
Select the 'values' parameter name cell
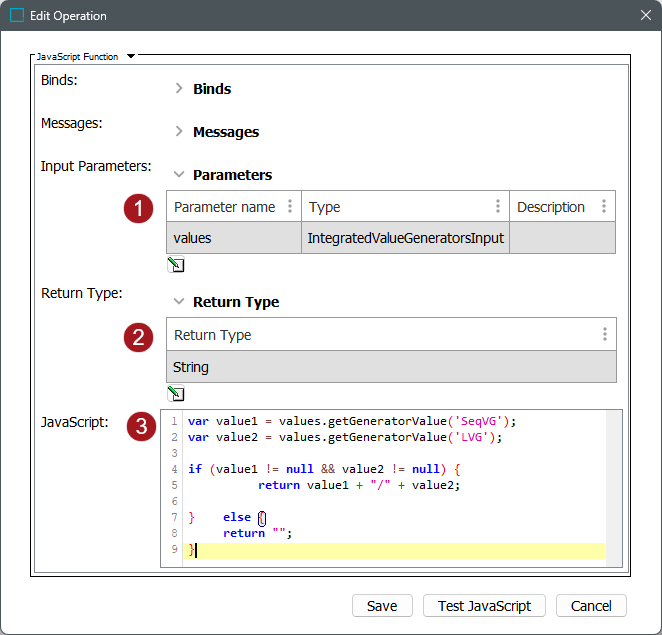[x=233, y=238]
